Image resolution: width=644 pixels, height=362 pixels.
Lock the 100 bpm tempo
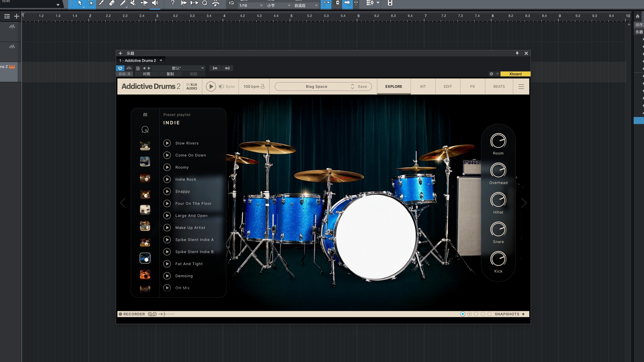click(263, 86)
